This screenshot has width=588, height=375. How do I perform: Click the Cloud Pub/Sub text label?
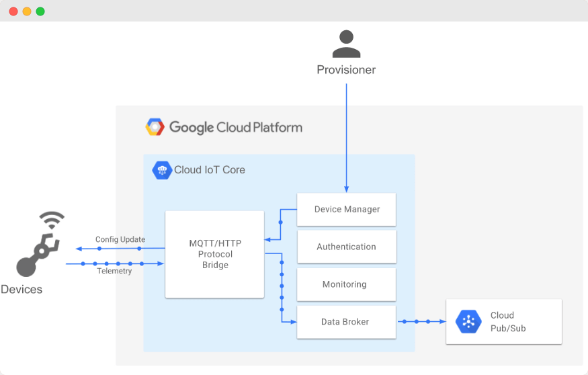click(508, 322)
